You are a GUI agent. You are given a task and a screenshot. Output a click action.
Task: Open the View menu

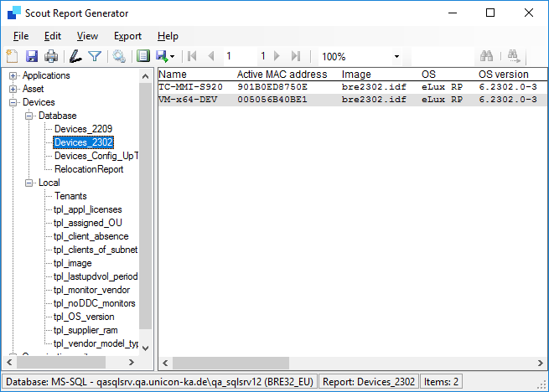(x=87, y=36)
